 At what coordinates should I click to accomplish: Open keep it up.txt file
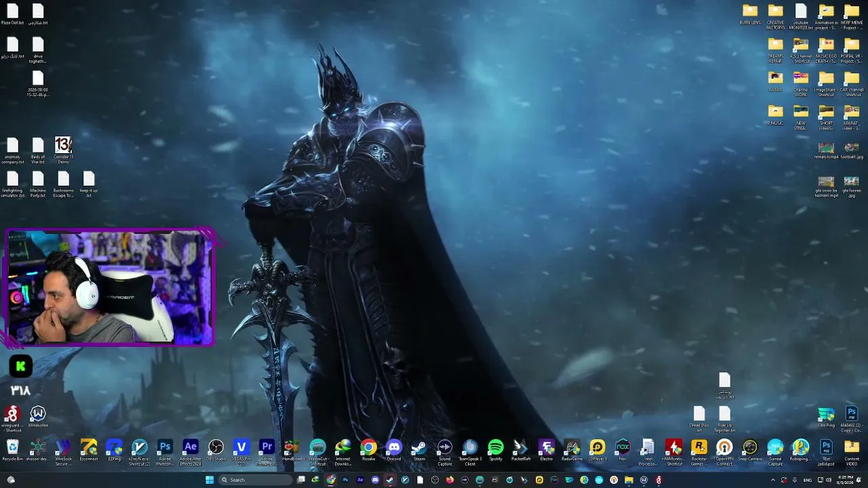[x=89, y=184]
